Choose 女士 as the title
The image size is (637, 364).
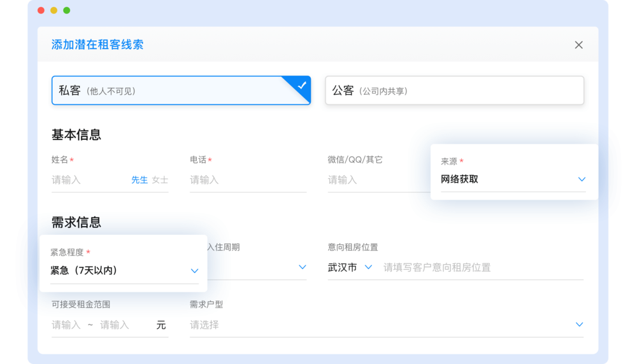(160, 179)
